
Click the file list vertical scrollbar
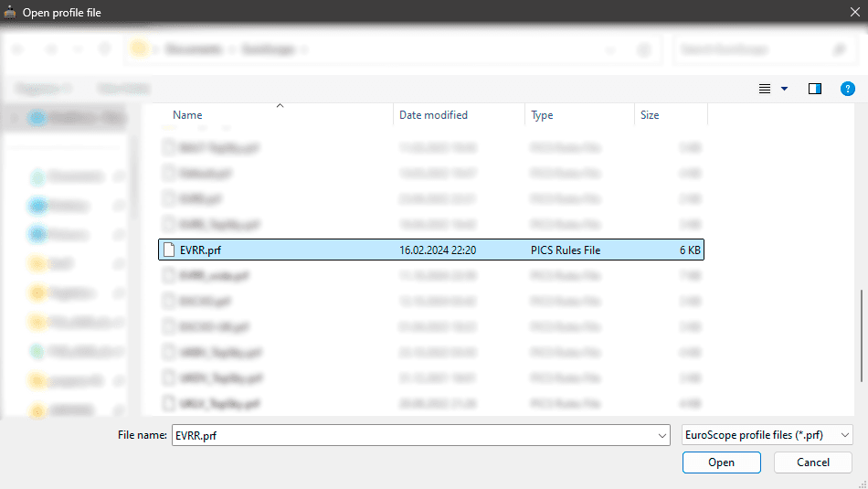(862, 335)
